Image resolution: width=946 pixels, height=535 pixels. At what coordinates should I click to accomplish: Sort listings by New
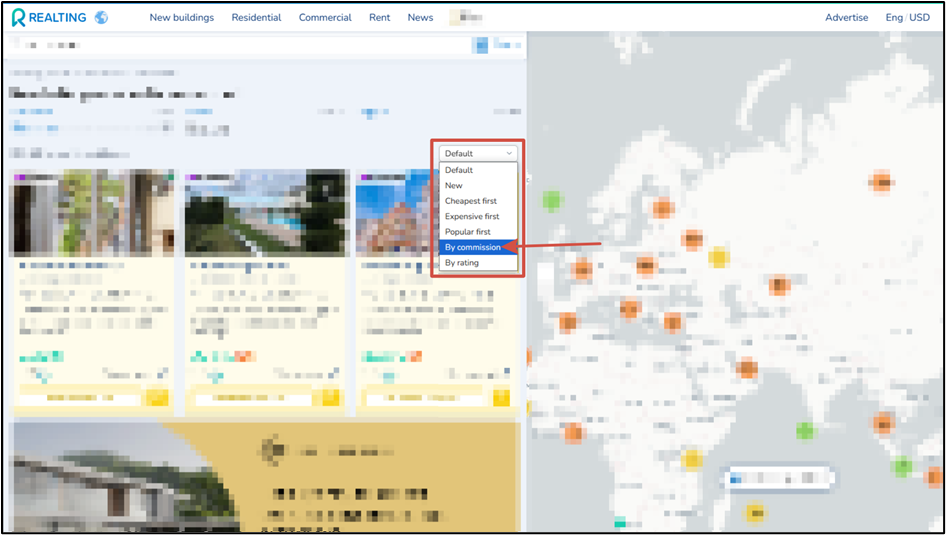pyautogui.click(x=478, y=185)
